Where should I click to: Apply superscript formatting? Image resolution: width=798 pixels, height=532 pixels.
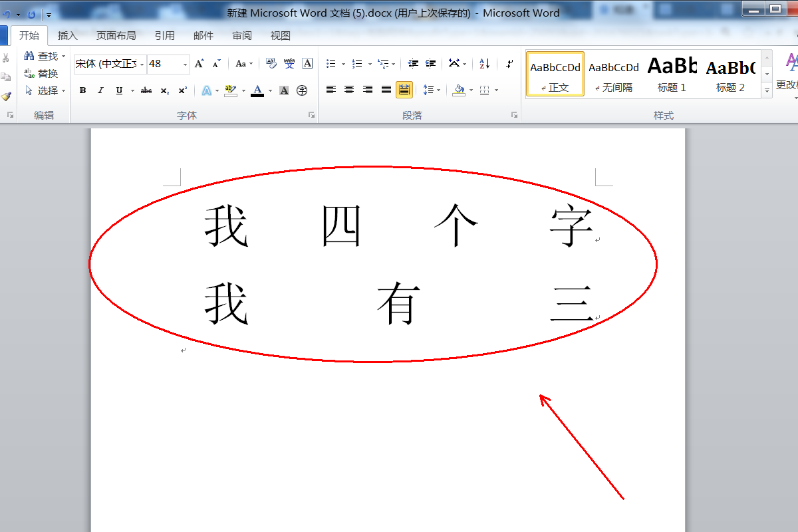pos(182,90)
